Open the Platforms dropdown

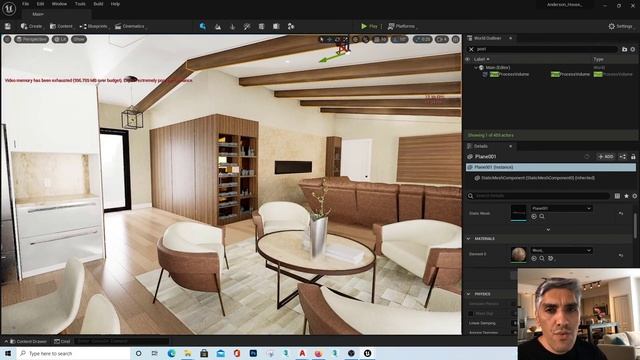pyautogui.click(x=402, y=26)
